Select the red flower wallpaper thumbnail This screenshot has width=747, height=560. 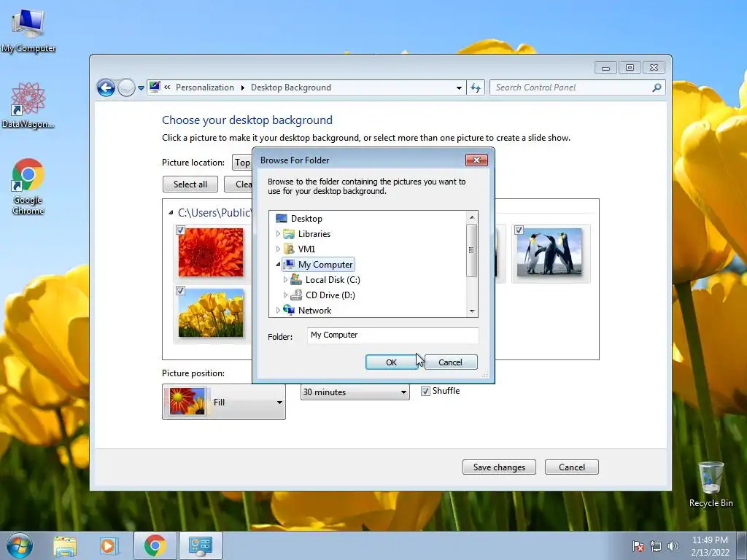coord(211,252)
